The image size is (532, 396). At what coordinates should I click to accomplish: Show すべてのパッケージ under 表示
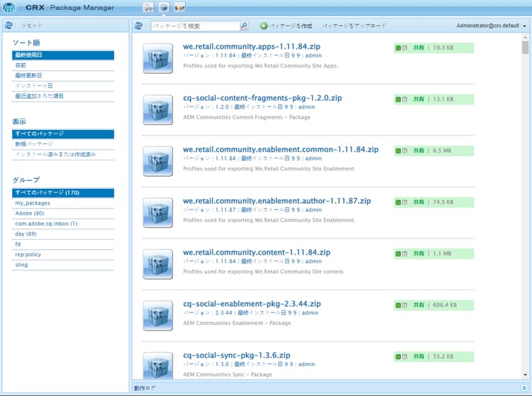62,133
